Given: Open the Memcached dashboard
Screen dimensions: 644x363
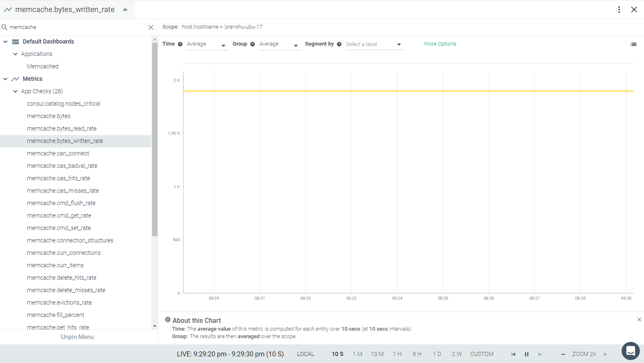Looking at the screenshot, I should 43,66.
